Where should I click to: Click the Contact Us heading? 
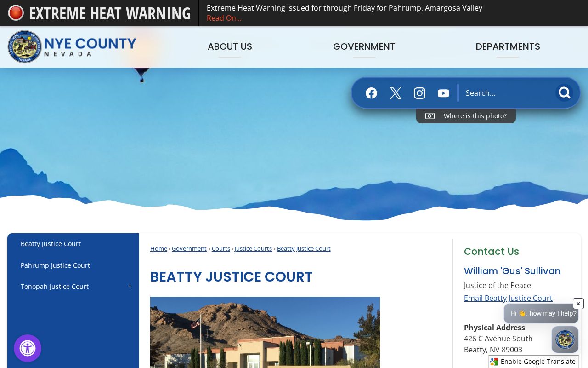[x=492, y=251]
